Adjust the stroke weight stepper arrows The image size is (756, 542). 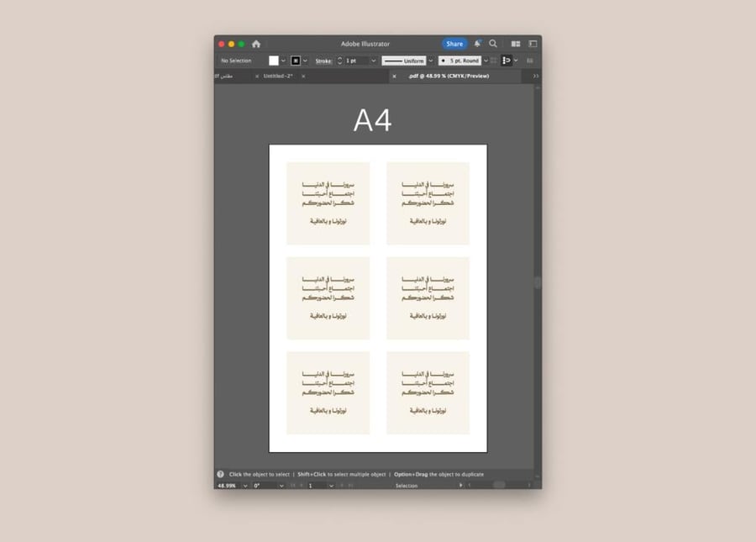(339, 61)
